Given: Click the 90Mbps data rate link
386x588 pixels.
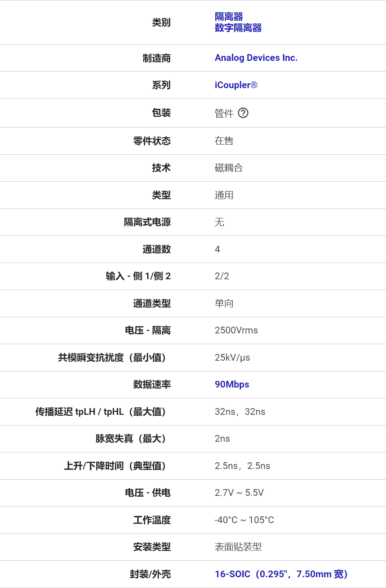Looking at the screenshot, I should [232, 384].
